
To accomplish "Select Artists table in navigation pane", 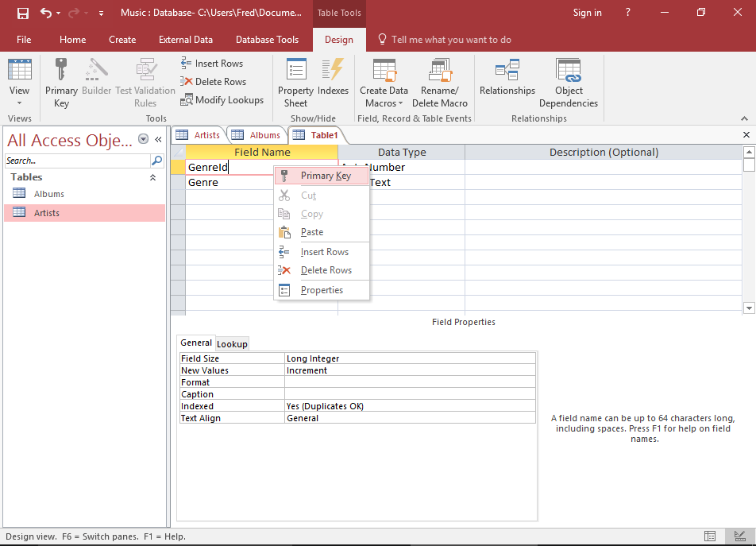I will (x=85, y=213).
